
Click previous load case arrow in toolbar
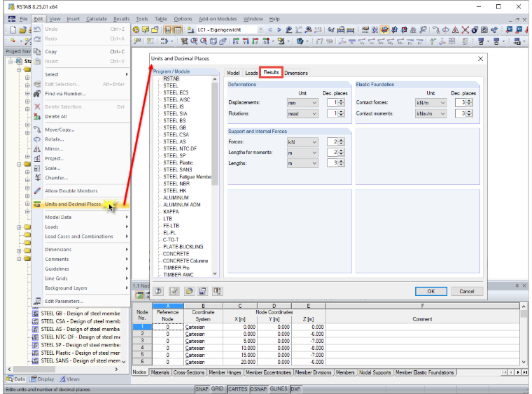click(270, 30)
